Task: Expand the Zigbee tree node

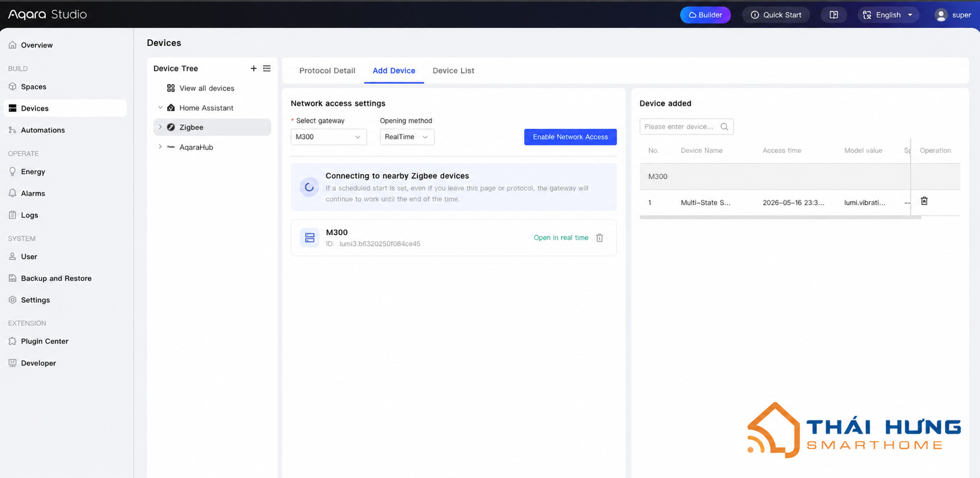Action: pyautogui.click(x=160, y=127)
